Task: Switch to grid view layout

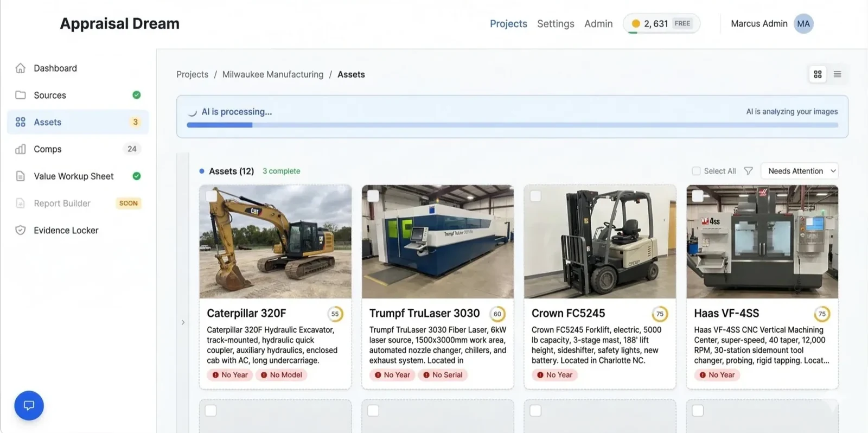Action: [x=818, y=74]
